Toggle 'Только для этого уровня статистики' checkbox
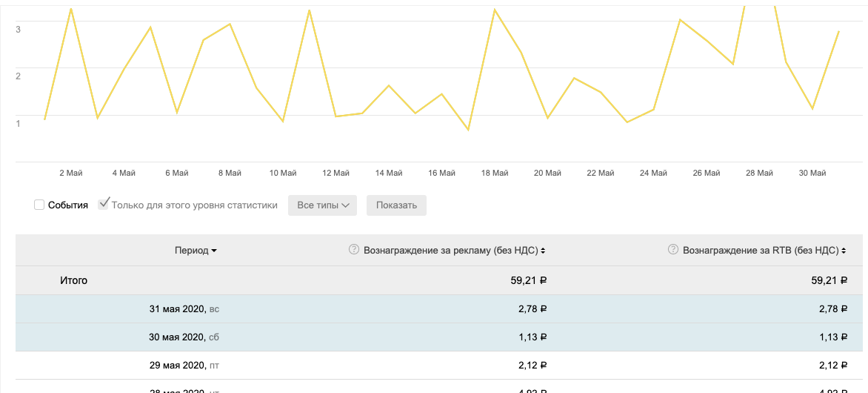Screen dimensions: 868x393 [x=104, y=205]
